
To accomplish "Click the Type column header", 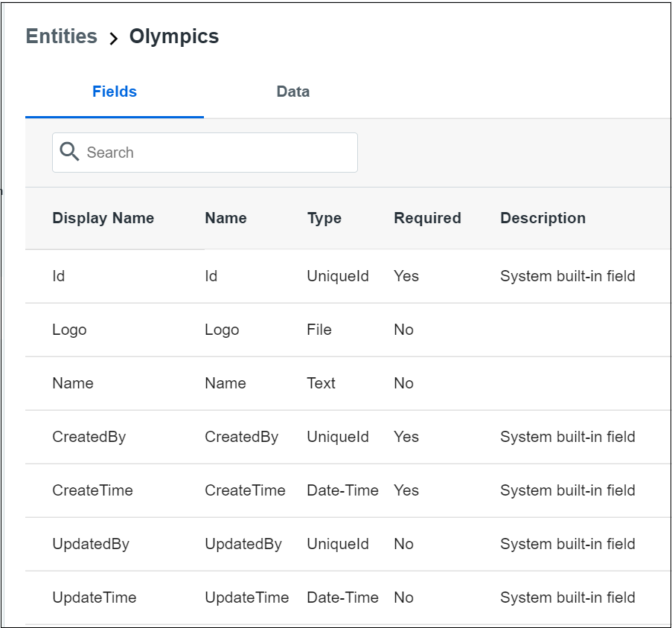I will 324,218.
